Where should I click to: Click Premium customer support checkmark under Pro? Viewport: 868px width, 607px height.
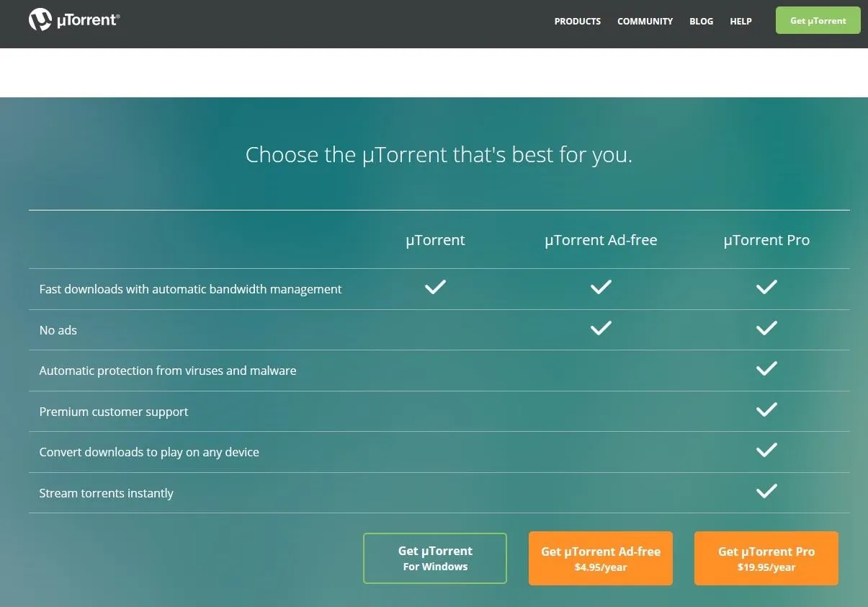click(x=766, y=409)
